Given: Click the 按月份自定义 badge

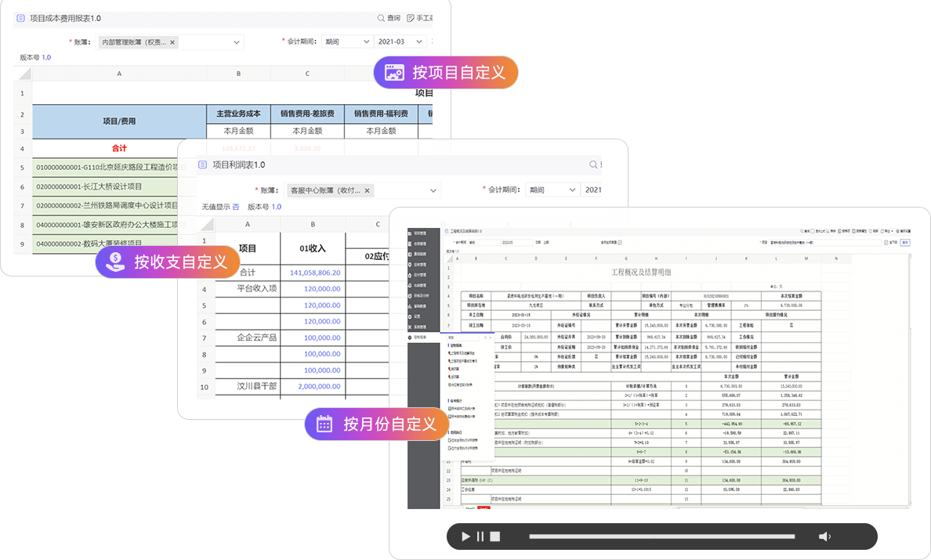Looking at the screenshot, I should [376, 425].
